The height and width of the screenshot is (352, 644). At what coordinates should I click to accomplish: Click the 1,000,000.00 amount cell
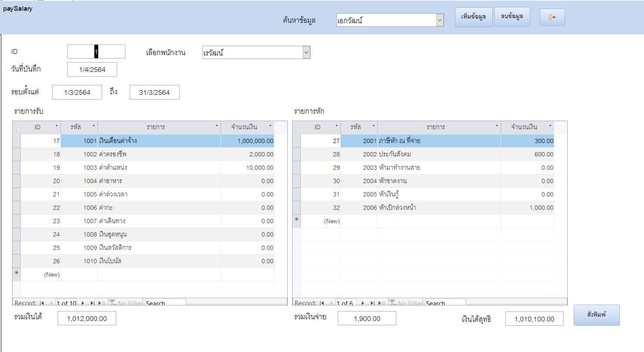[247, 141]
